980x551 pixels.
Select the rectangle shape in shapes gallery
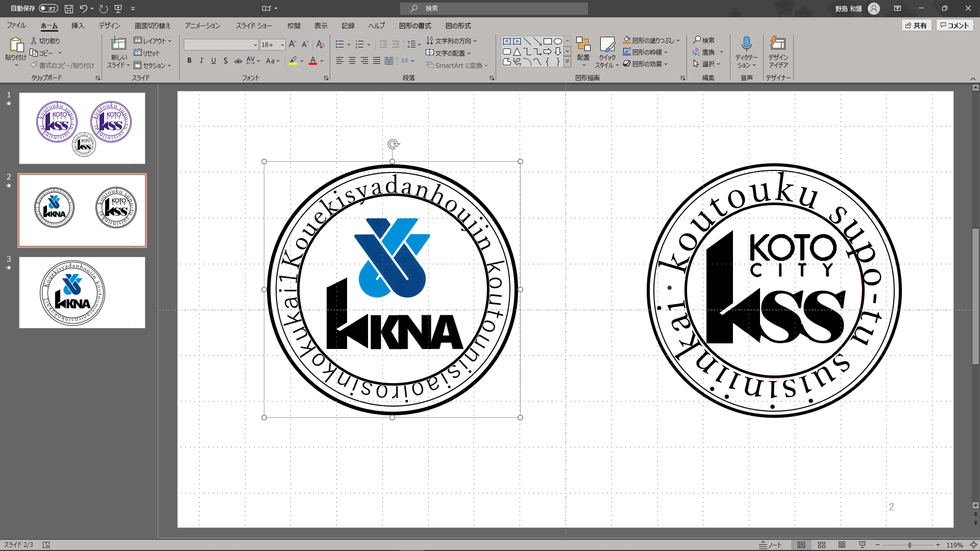[x=548, y=41]
